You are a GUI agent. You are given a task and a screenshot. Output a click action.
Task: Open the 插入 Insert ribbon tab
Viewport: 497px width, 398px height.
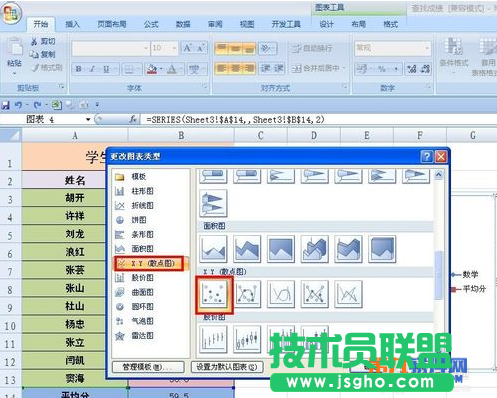coord(72,24)
